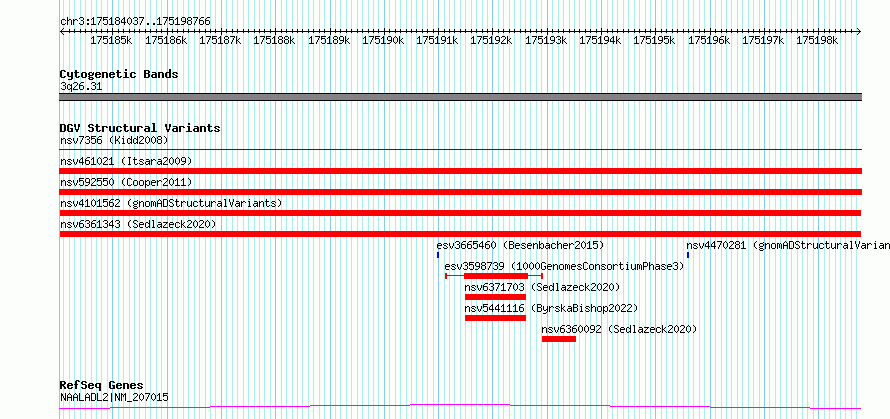Click the red bar for nsv6360092
This screenshot has height=419, width=890.
coord(559,339)
